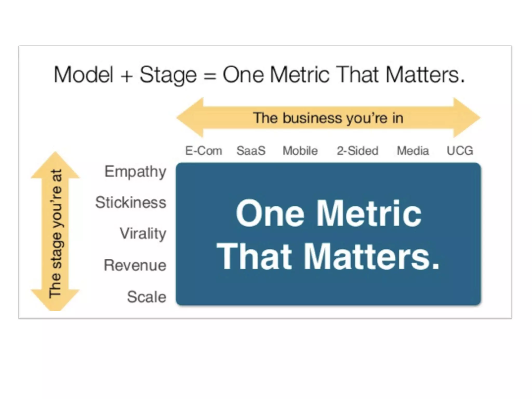This screenshot has width=532, height=399.
Task: Select the Stickiness stage label
Action: pos(131,202)
